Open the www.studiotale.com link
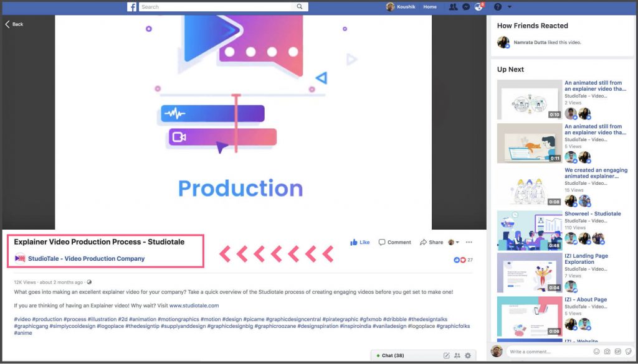 [194, 306]
